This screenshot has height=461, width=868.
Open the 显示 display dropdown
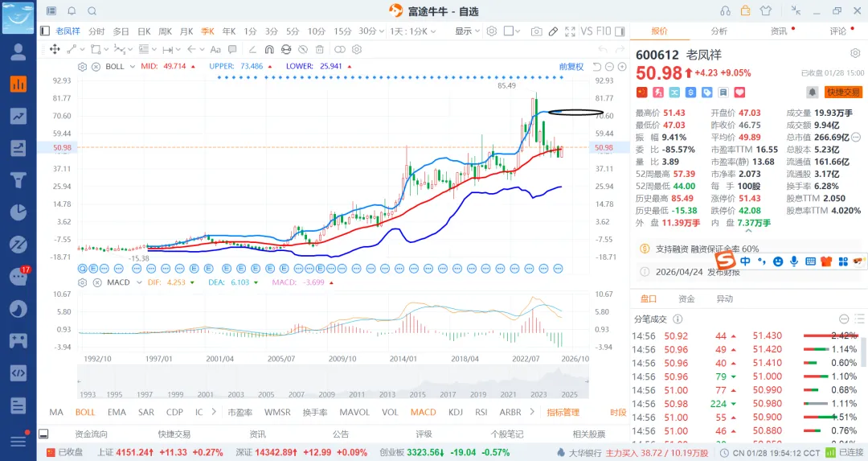[x=467, y=31]
